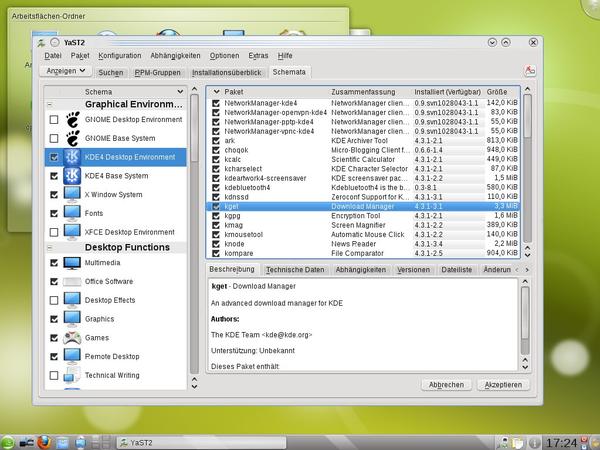600x450 pixels.
Task: Click the Größe column header
Action: click(502, 92)
